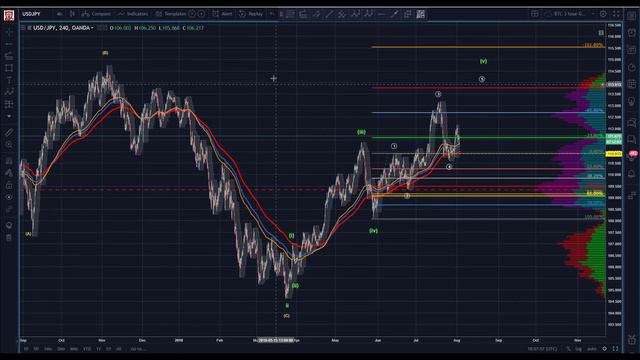The height and width of the screenshot is (360, 640).
Task: Start bar Replay mode
Action: click(251, 14)
